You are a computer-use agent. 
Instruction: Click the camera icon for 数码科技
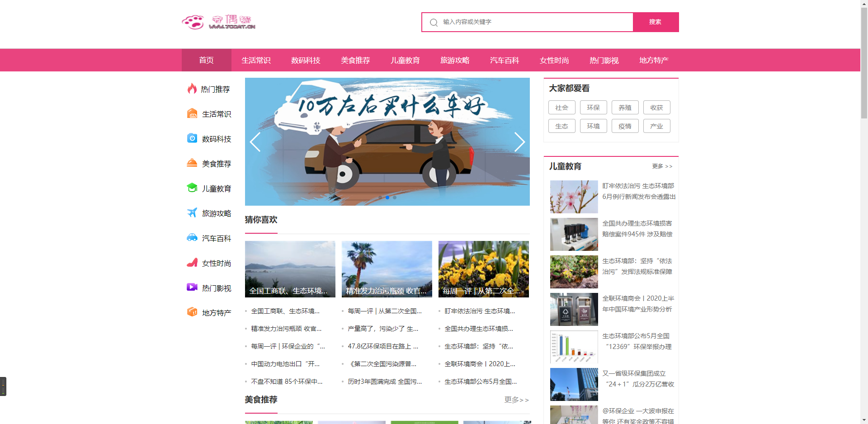[x=192, y=138]
